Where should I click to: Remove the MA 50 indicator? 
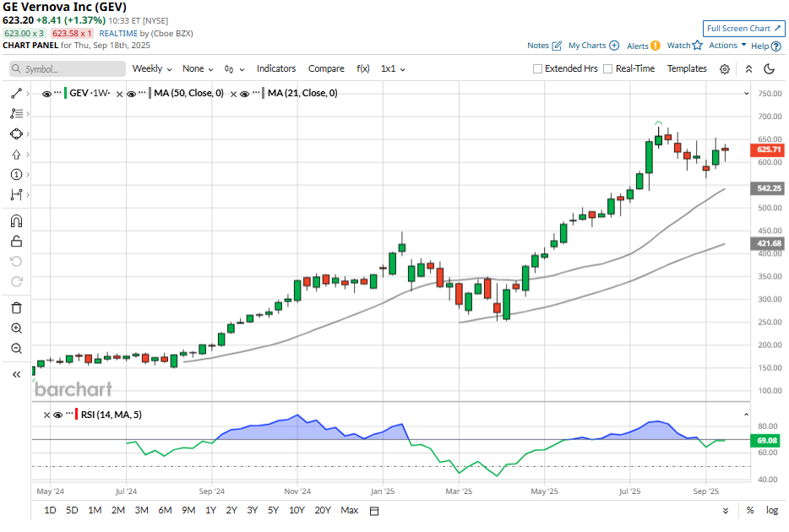119,94
